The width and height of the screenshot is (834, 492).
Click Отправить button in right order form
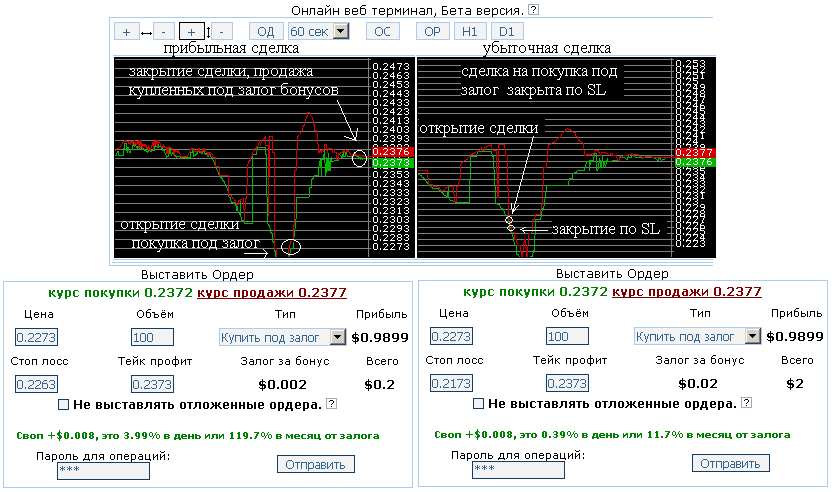[730, 463]
